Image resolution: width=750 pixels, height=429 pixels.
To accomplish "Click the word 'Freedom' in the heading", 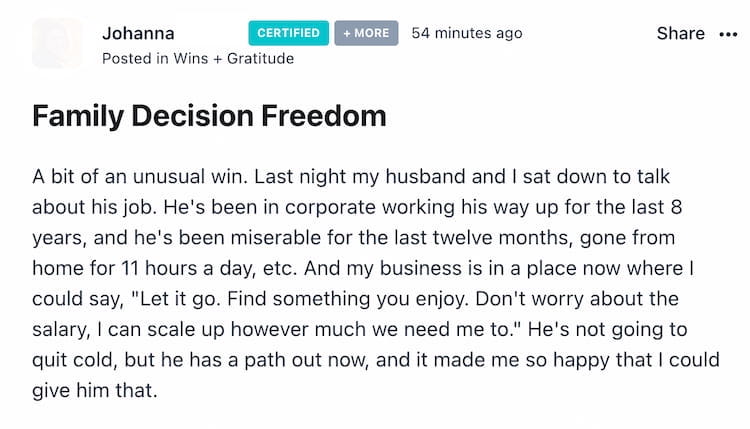I will click(x=324, y=116).
